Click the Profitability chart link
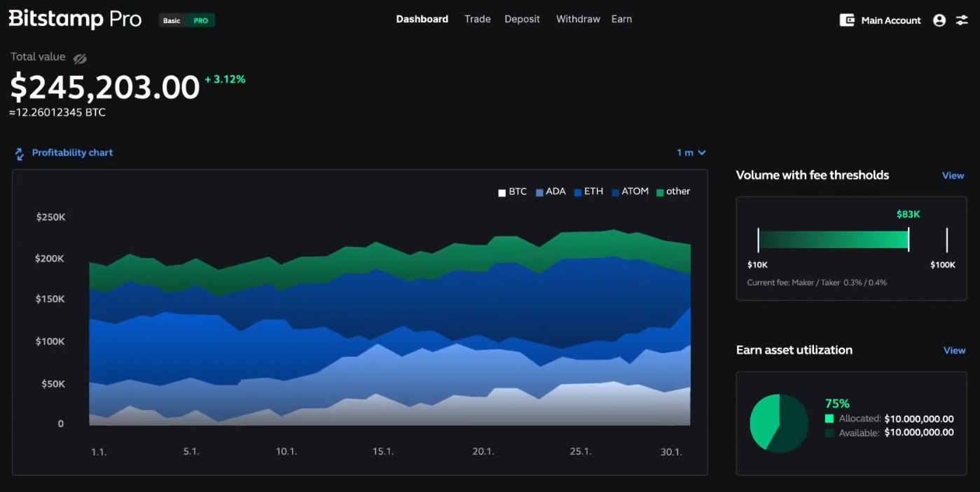 [x=72, y=153]
